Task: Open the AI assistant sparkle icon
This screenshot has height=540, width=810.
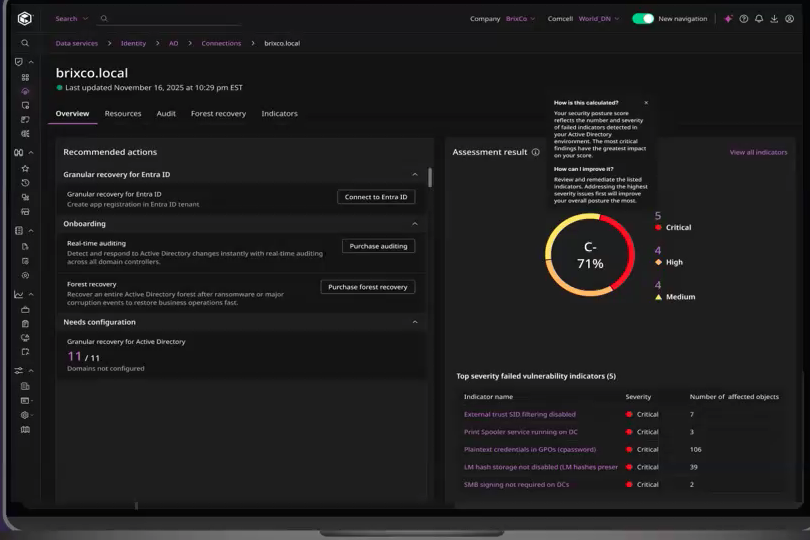Action: tap(728, 19)
